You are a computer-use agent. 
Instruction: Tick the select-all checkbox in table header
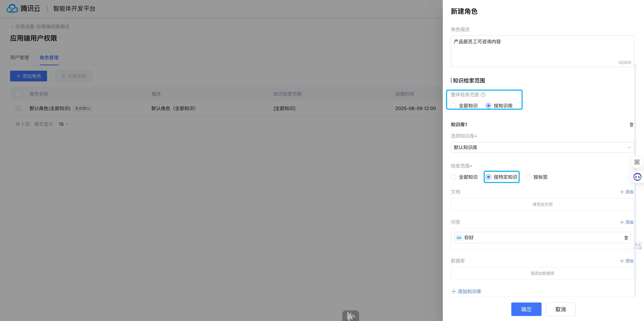(x=18, y=94)
